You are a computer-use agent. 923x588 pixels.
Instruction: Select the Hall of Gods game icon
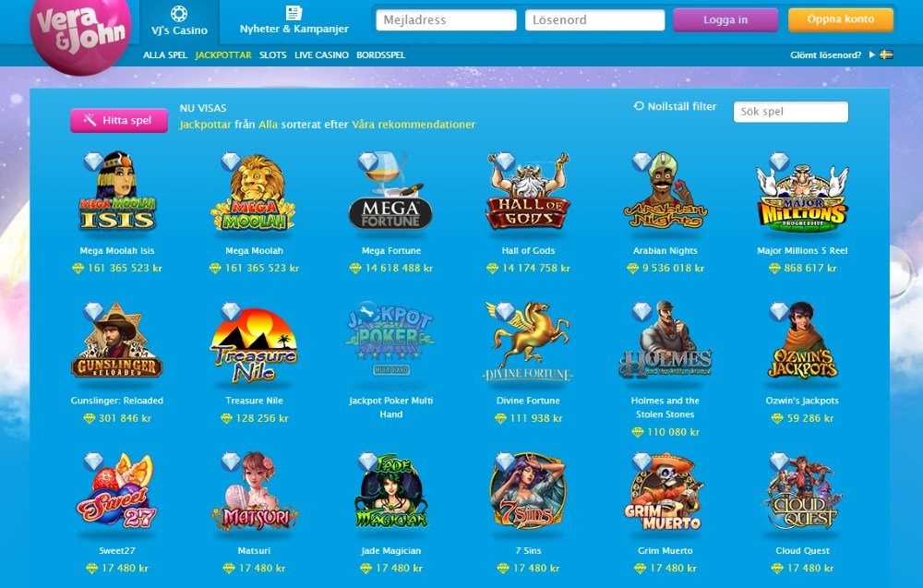[x=528, y=191]
